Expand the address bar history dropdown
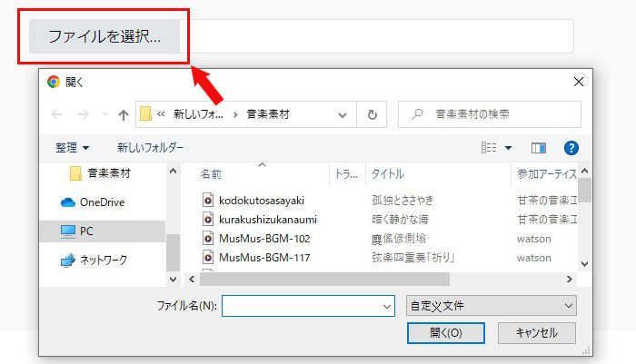 point(343,115)
